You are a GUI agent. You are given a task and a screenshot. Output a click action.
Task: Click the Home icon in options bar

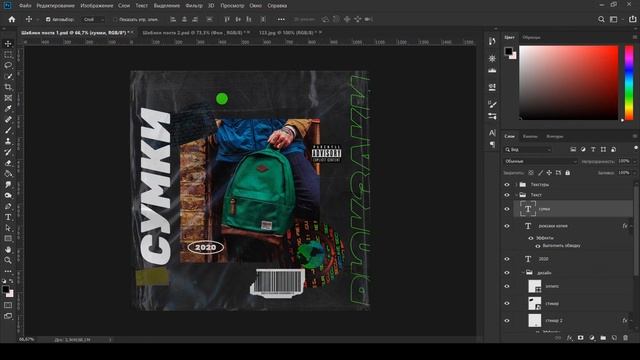[x=12, y=19]
